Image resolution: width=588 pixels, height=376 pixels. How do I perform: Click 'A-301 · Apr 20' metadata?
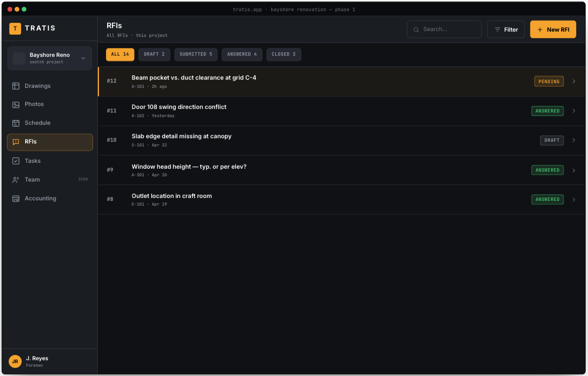click(x=149, y=175)
